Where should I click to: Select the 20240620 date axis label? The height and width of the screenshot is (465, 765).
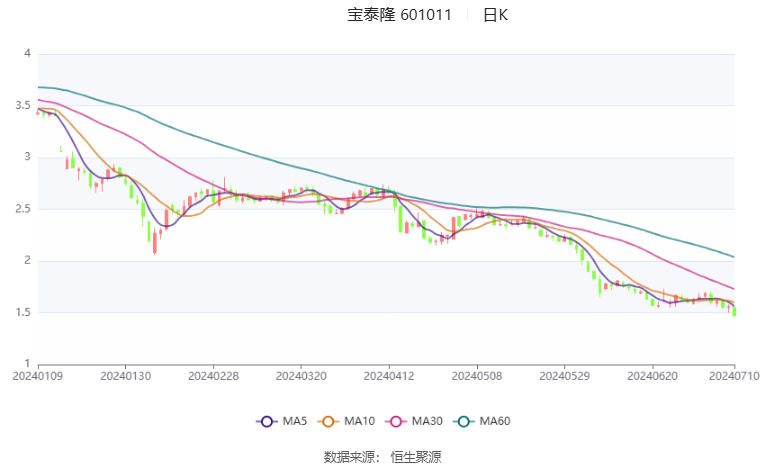tap(652, 376)
